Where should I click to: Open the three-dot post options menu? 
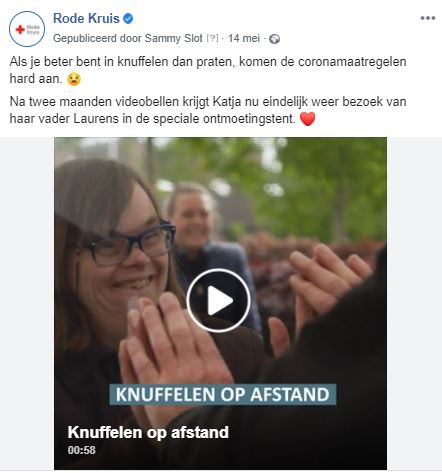click(428, 18)
